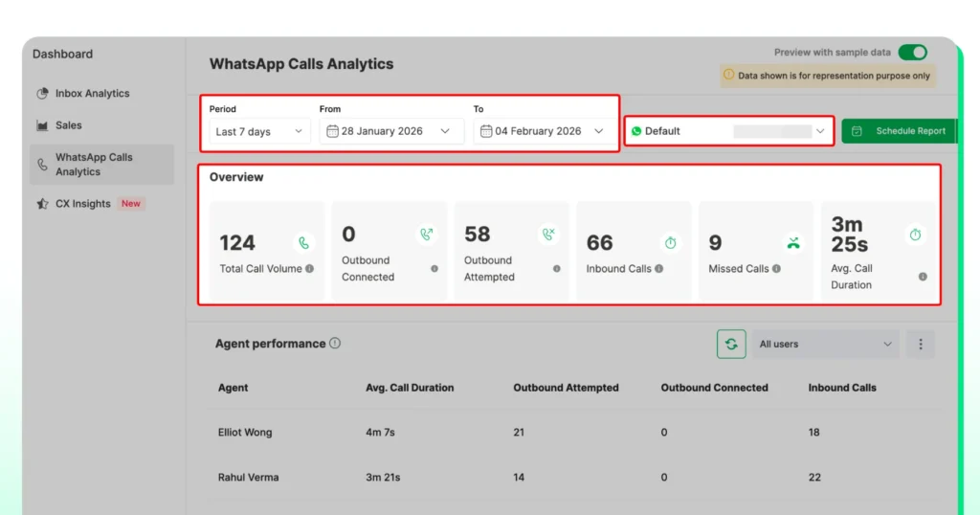Image resolution: width=980 pixels, height=515 pixels.
Task: Open the Period dropdown showing Last 7 days
Action: pos(259,131)
